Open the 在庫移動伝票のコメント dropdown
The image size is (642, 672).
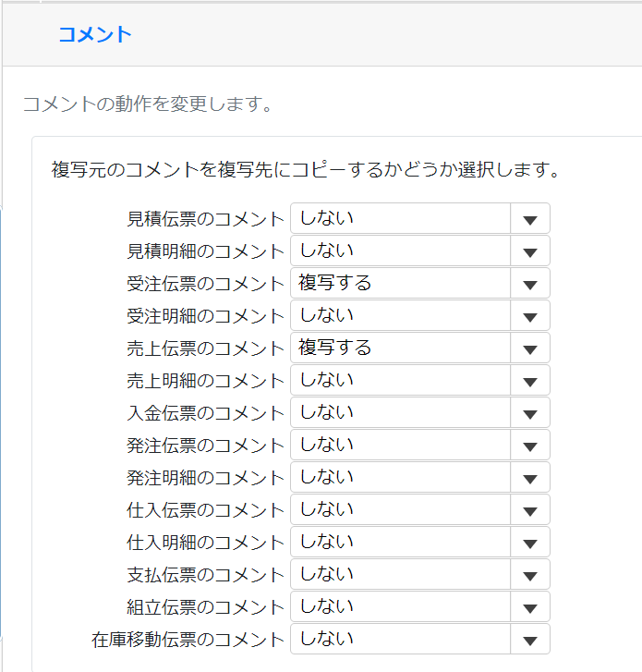click(x=419, y=639)
